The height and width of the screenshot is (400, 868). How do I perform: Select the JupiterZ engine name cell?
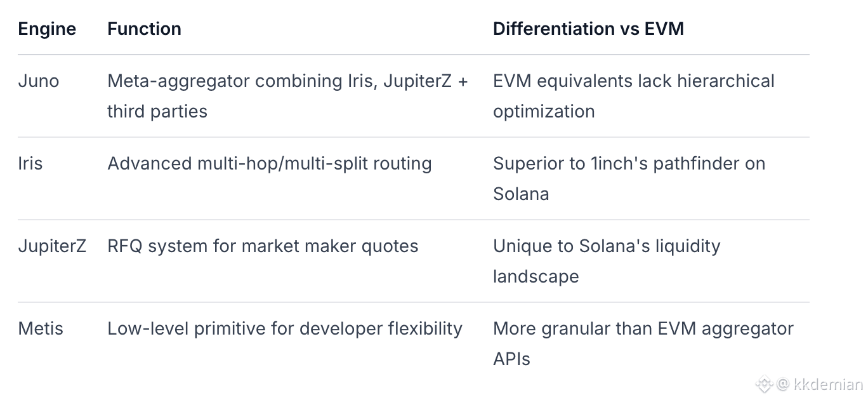click(x=52, y=246)
